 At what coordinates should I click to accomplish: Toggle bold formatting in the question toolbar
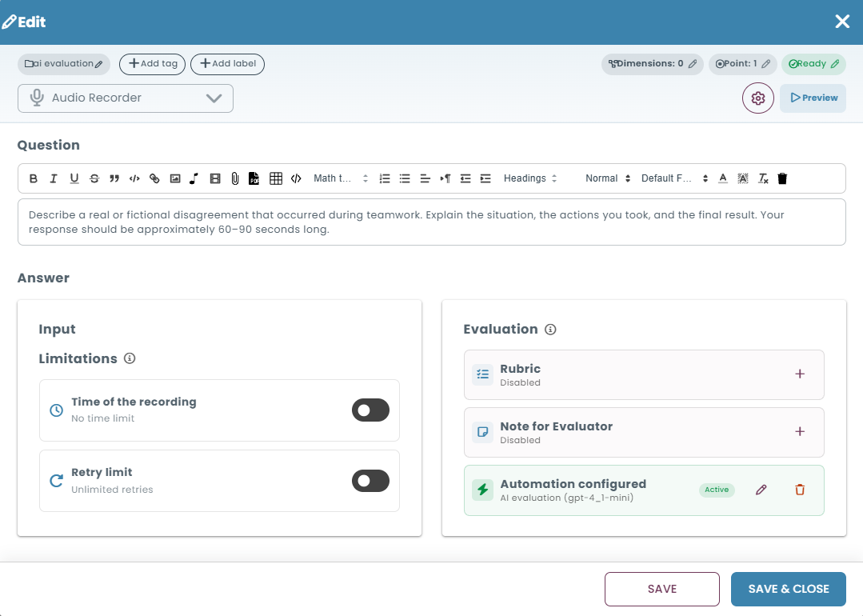click(34, 178)
